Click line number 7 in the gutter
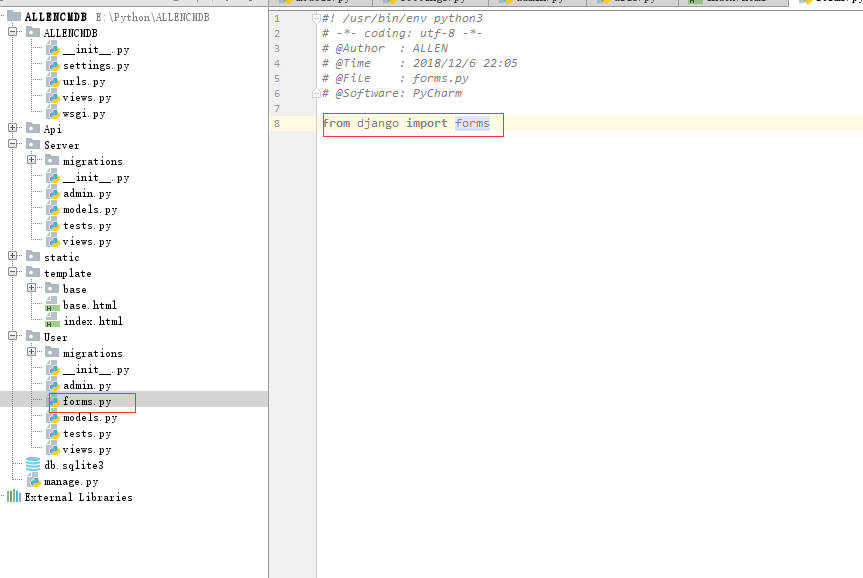 point(277,108)
